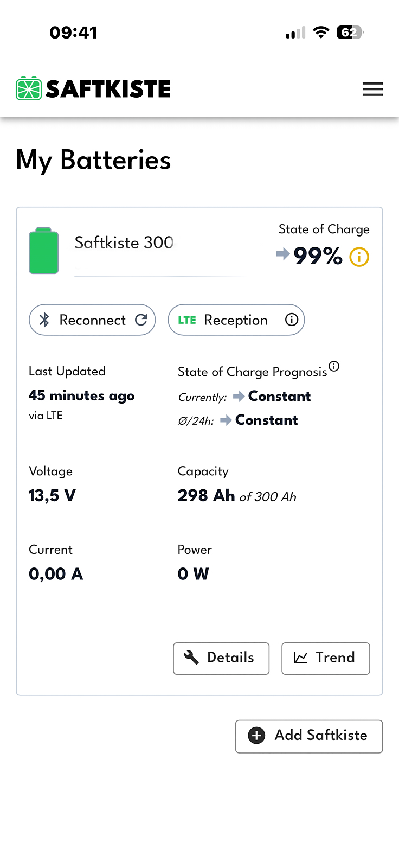Tap the 99% state of charge value
Viewport: 399px width, 868px height.
318,256
